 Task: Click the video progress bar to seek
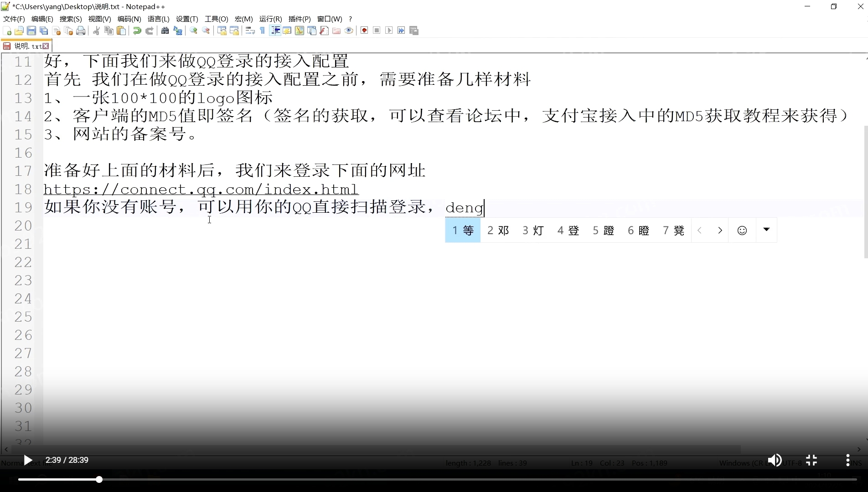(x=438, y=480)
